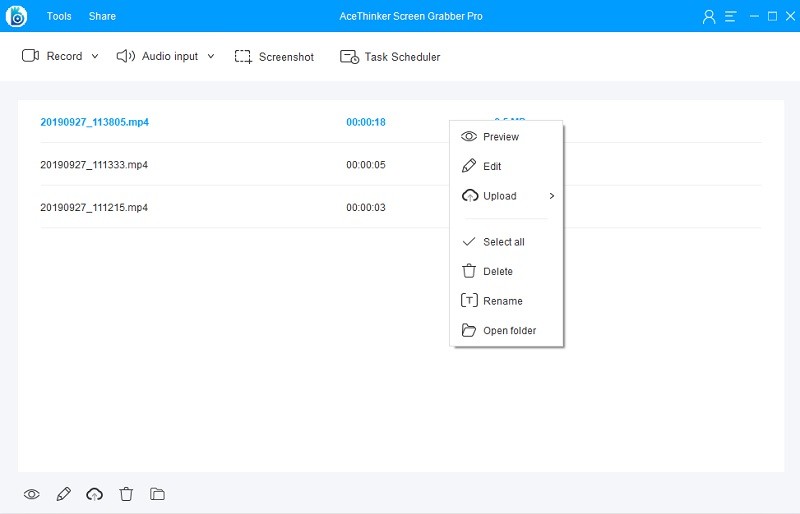Image resolution: width=800 pixels, height=514 pixels.
Task: Click the open folder icon in bottom toolbar
Action: pos(157,494)
